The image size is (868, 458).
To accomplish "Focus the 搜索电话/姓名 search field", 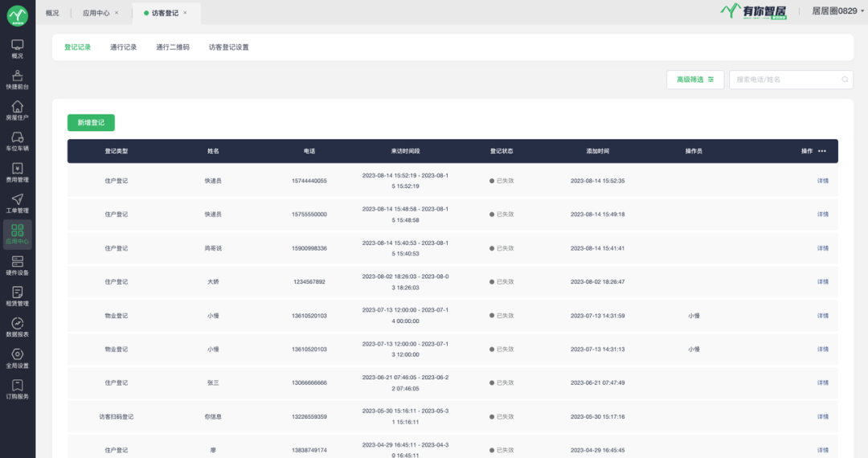I will tap(784, 80).
